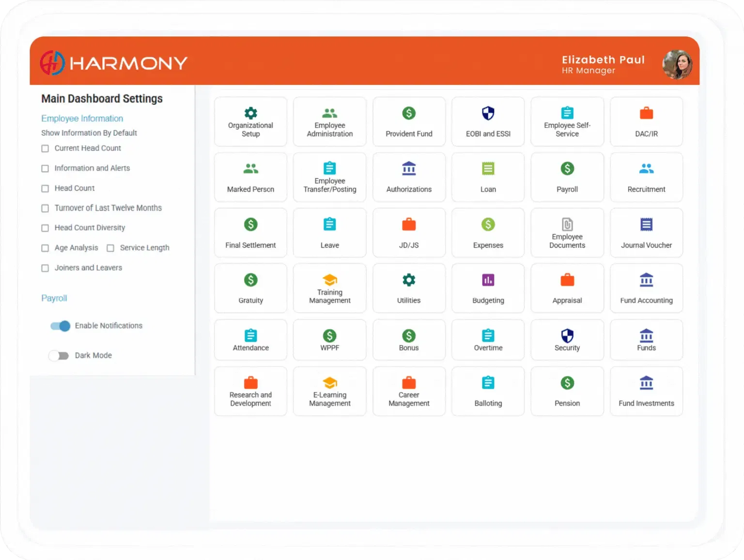Click the 'HR Manager' role text

coord(588,71)
